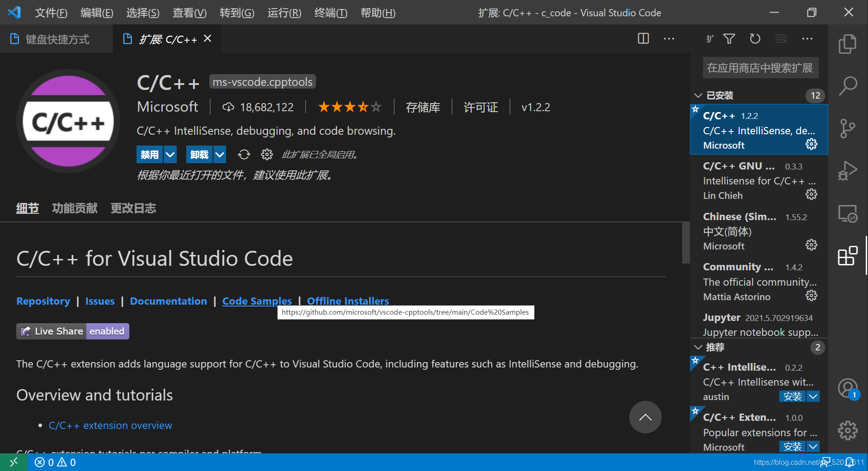Screen dimensions: 868x471
Task: Click the filter extensions funnel icon
Action: click(729, 39)
